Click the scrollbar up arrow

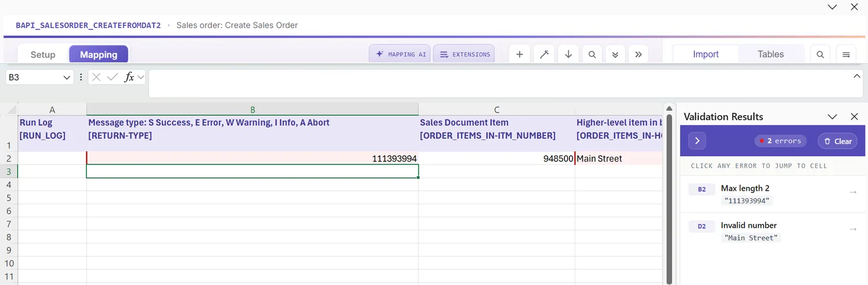coord(670,109)
